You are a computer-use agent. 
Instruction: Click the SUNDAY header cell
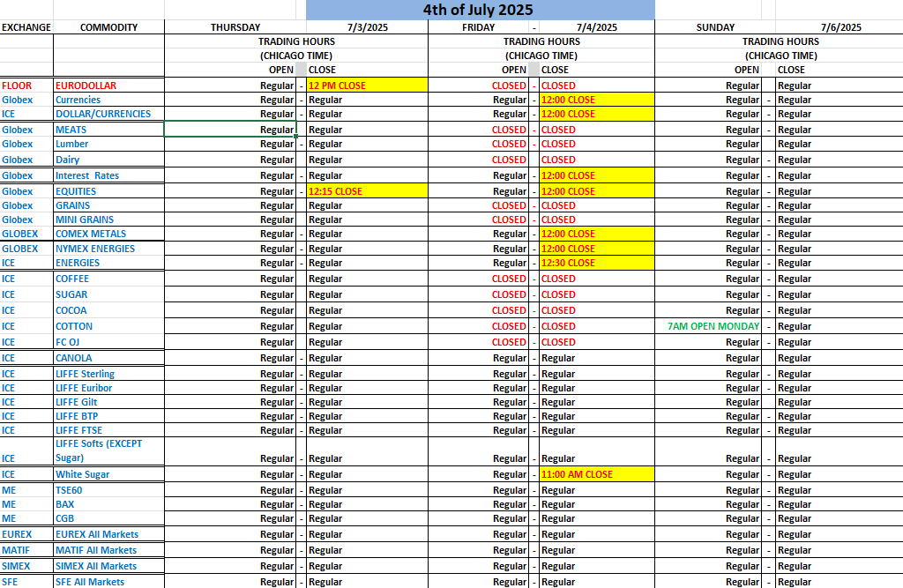pos(715,27)
